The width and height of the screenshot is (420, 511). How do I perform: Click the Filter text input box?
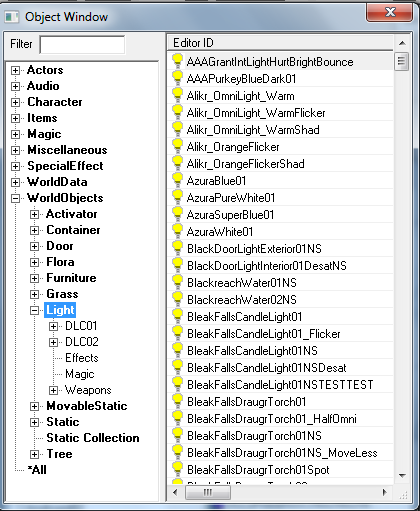[x=82, y=44]
